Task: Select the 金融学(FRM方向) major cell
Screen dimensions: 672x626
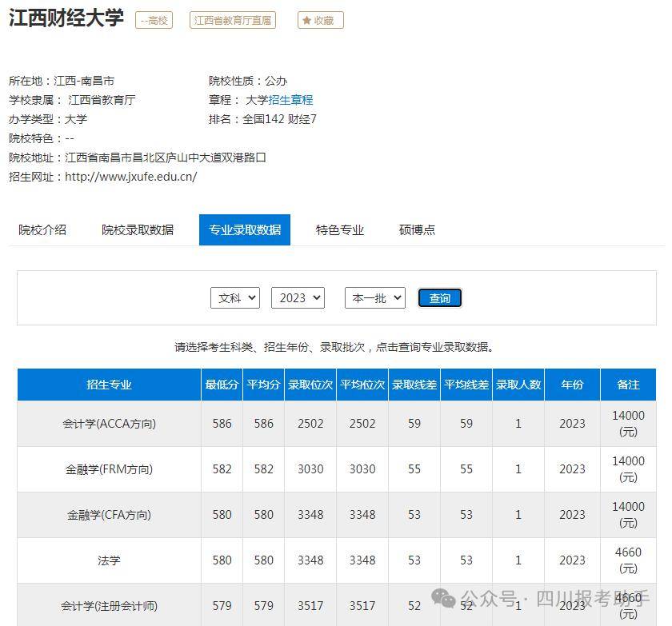Action: point(109,469)
